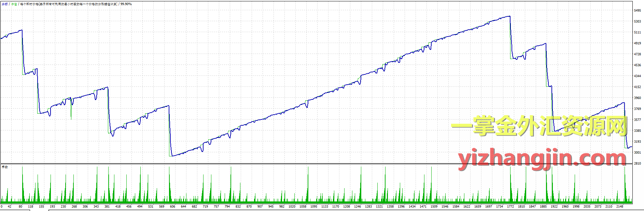The image size is (644, 211).
Task: Click the 4344 value on the price axis
Action: tap(638, 76)
